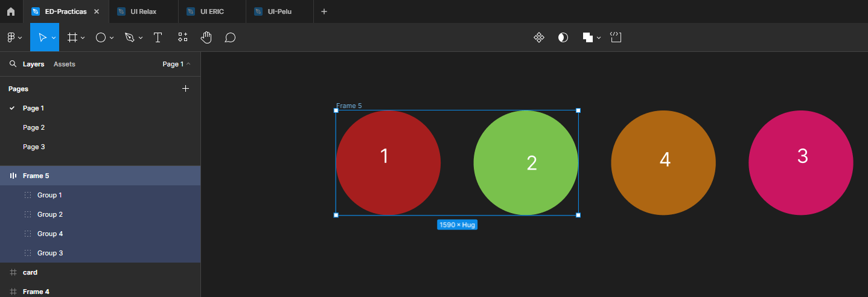868x297 pixels.
Task: Click the Use as mask icon
Action: [x=563, y=37]
